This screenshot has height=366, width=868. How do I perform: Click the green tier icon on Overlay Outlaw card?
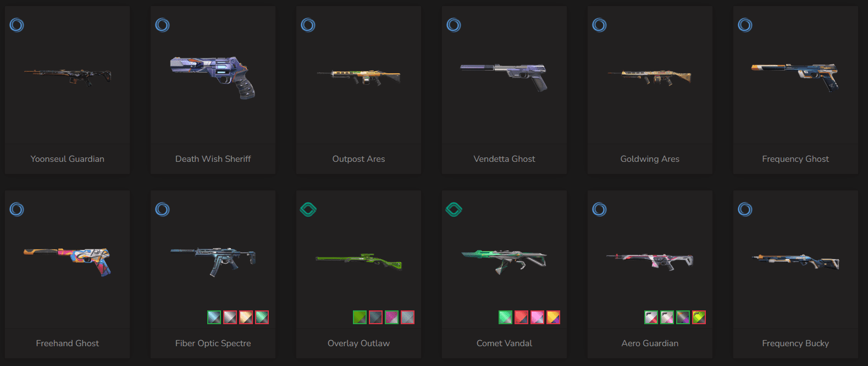click(308, 209)
